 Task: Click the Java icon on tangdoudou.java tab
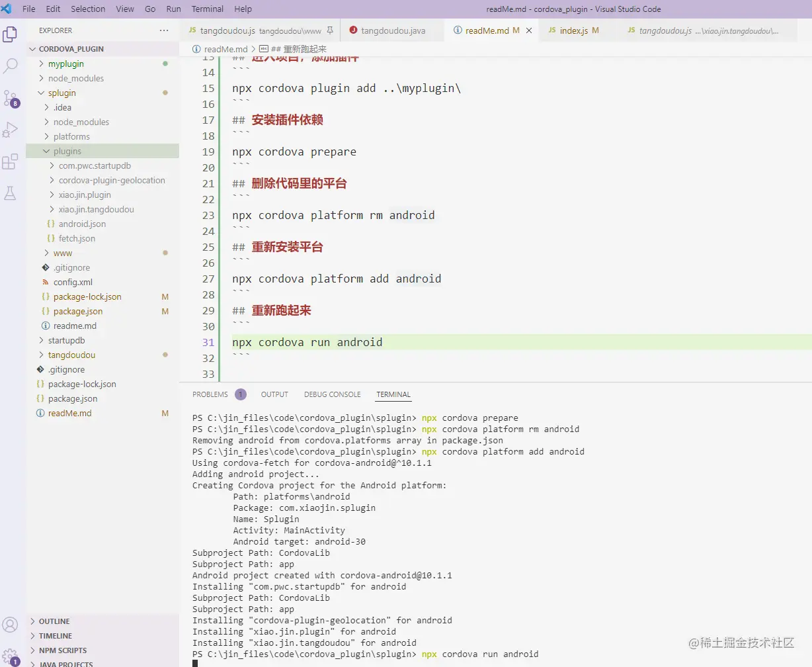353,30
